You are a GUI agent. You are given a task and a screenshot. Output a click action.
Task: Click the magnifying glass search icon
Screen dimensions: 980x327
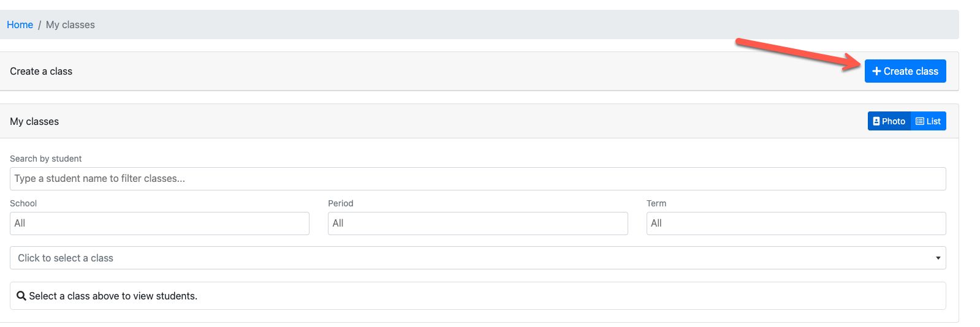(21, 296)
